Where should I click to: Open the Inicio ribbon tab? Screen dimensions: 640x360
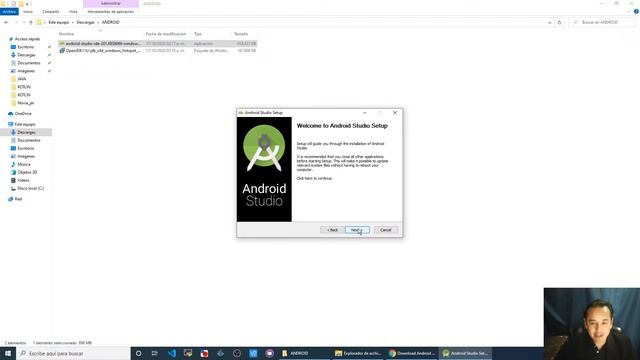point(28,12)
